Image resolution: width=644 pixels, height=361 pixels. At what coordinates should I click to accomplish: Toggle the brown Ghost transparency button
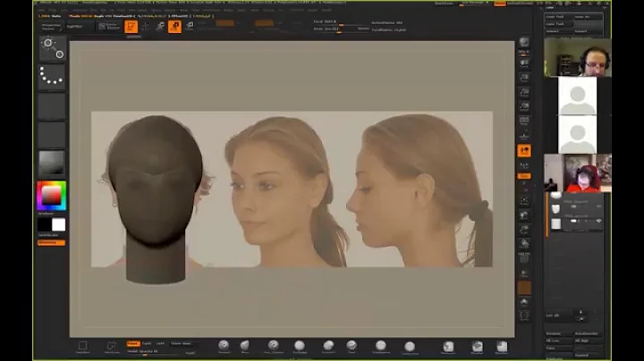coord(524,288)
